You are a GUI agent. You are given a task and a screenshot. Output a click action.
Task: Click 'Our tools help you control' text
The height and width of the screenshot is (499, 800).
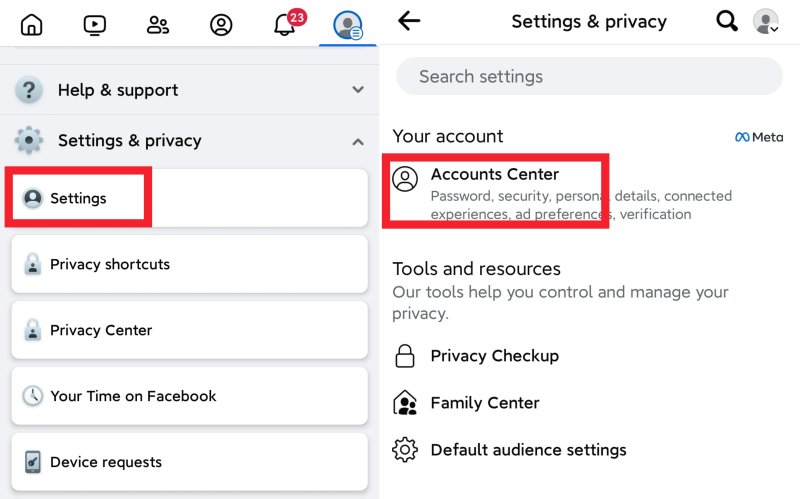point(560,302)
